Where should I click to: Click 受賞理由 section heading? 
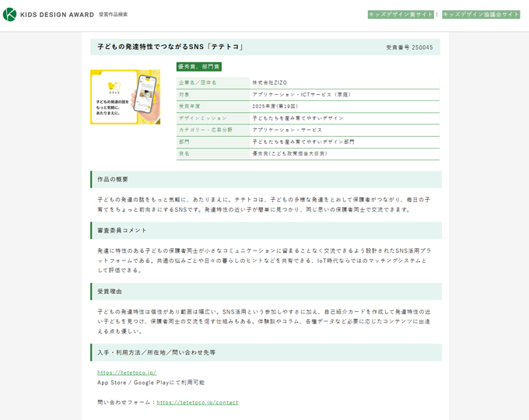coord(110,292)
